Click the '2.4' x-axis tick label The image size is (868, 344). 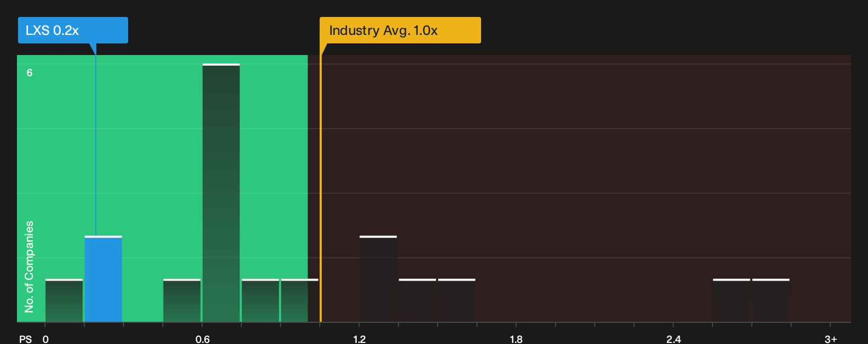click(674, 339)
